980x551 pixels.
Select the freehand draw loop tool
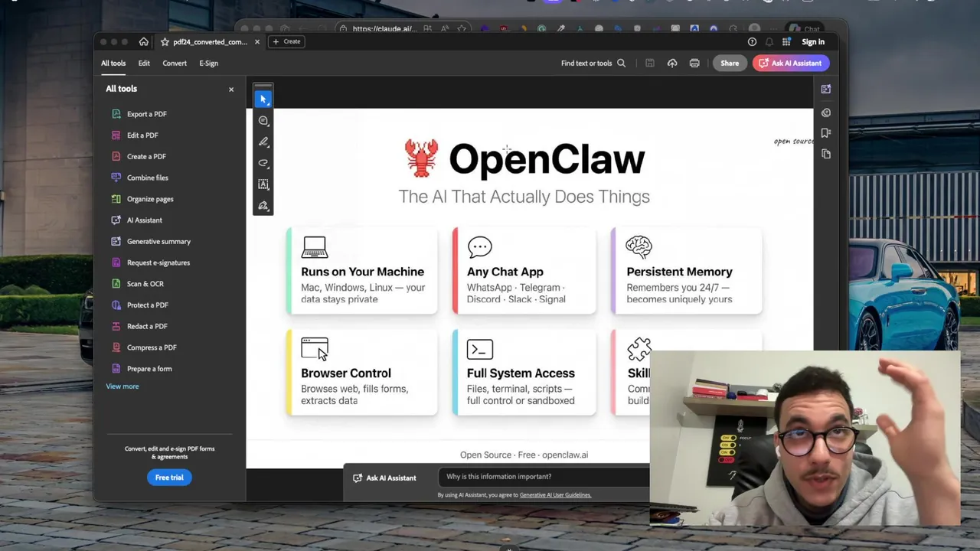click(x=263, y=163)
